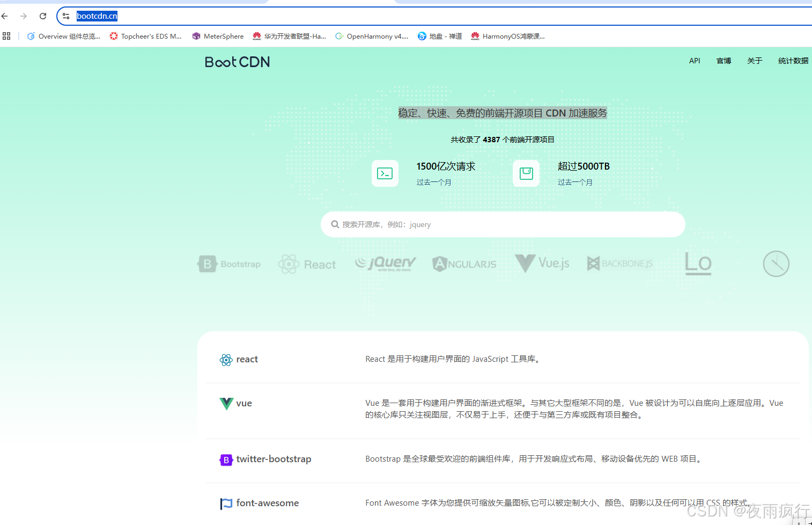Click the terminal icon beside 1500亿次请求
This screenshot has width=812, height=525.
pyautogui.click(x=385, y=173)
